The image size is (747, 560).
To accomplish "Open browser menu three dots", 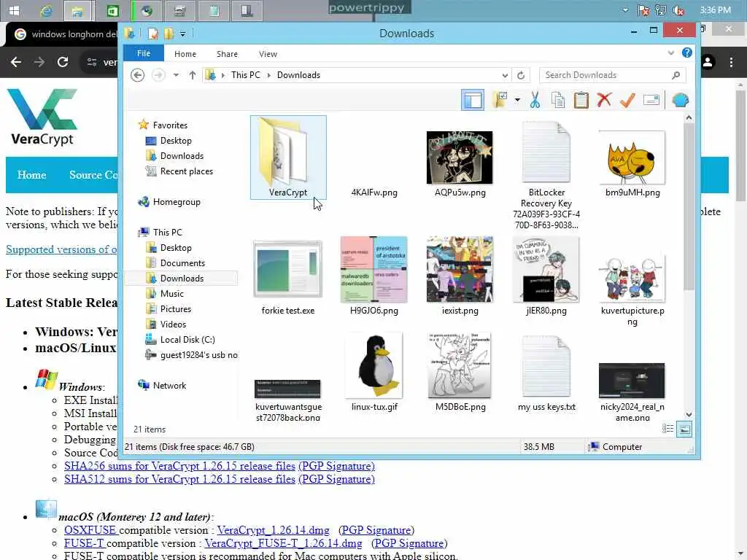I will pyautogui.click(x=731, y=62).
